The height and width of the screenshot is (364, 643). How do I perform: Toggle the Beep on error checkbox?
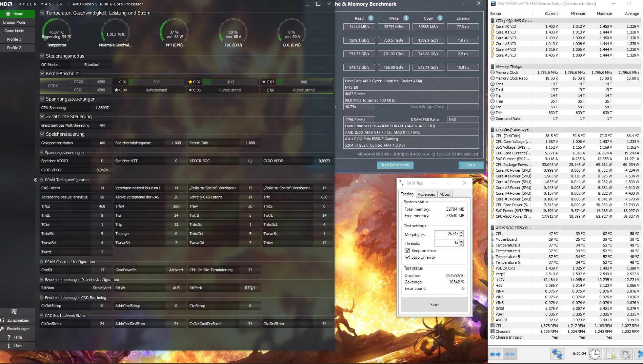point(407,251)
